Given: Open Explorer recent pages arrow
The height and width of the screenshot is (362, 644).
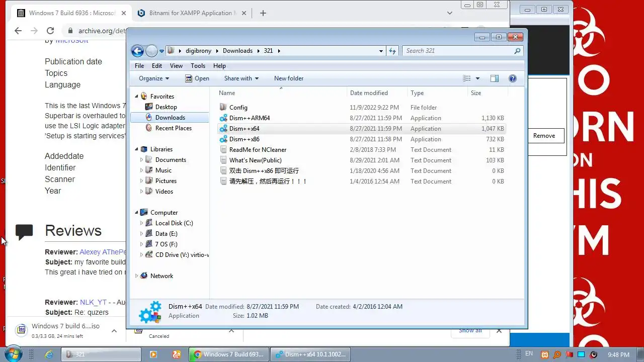Looking at the screenshot, I should (x=162, y=51).
